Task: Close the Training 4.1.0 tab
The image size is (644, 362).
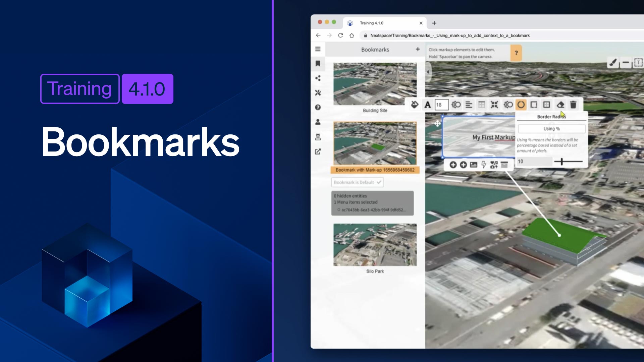Action: (421, 23)
